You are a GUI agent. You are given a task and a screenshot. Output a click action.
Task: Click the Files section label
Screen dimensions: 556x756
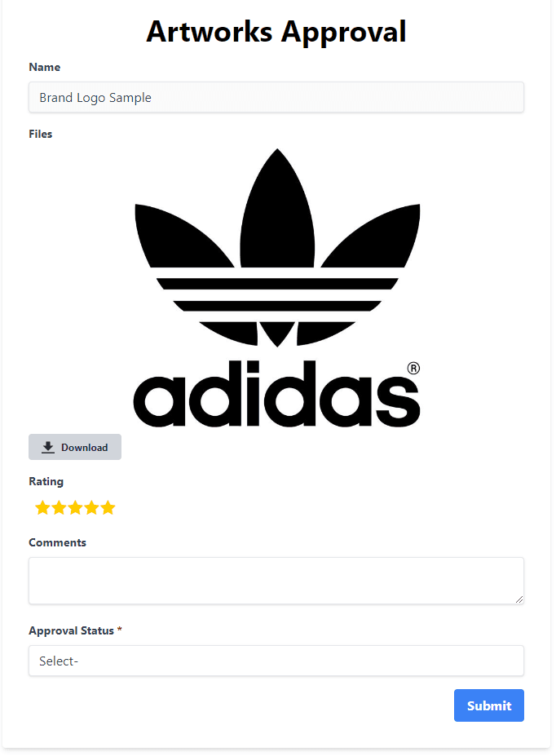[41, 134]
